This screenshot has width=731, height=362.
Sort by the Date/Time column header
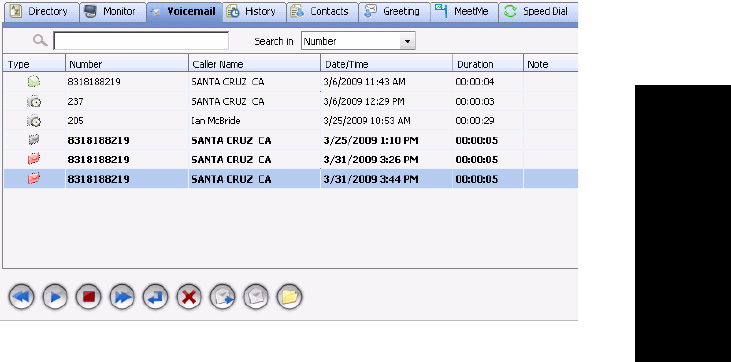[386, 64]
